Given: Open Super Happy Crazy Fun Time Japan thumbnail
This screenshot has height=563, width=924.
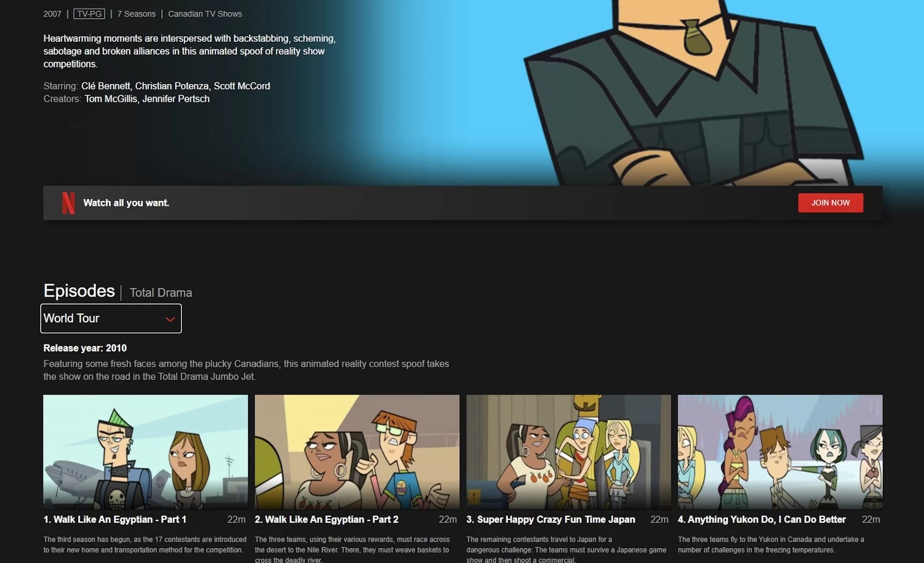Looking at the screenshot, I should pyautogui.click(x=569, y=452).
